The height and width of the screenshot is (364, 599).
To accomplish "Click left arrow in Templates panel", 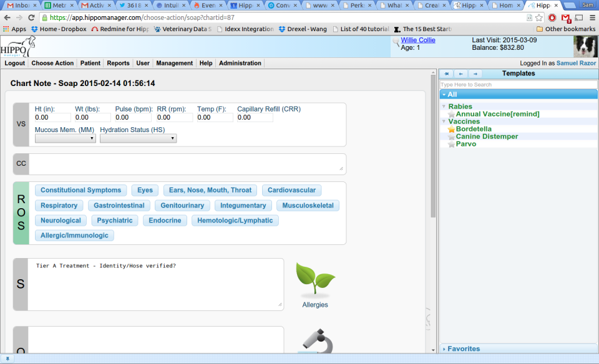I will [x=460, y=74].
